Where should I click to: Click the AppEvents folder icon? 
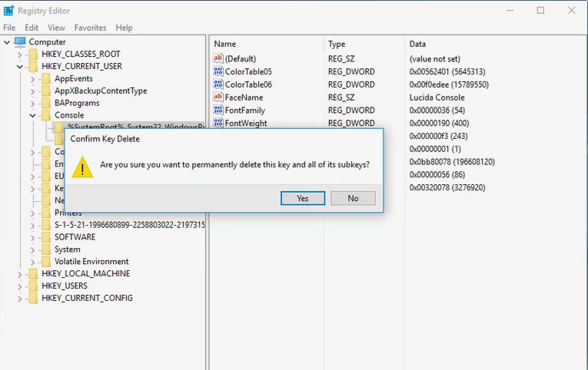[x=46, y=78]
